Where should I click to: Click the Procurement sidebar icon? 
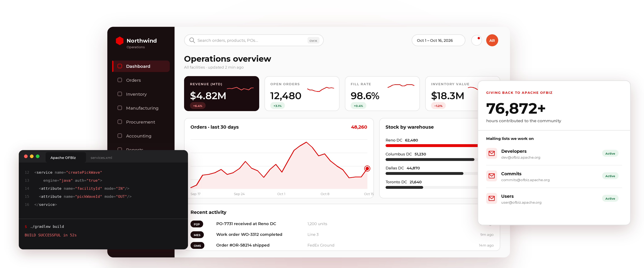[x=120, y=122]
